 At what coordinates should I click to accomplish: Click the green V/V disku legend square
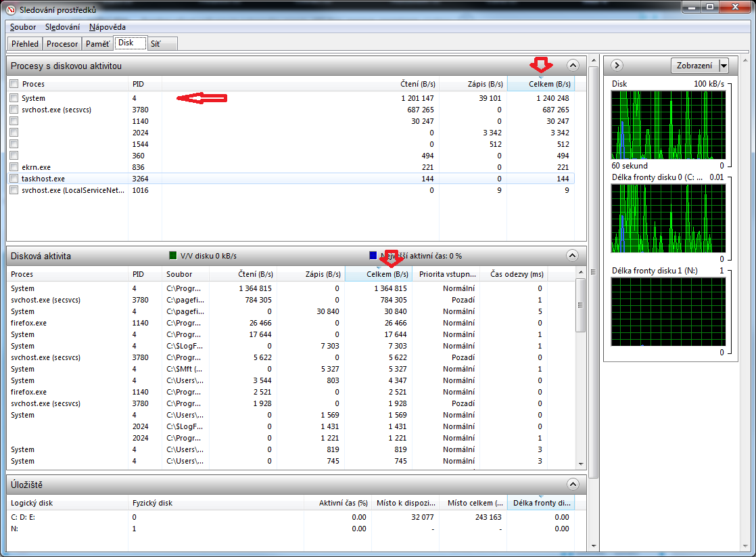click(173, 256)
